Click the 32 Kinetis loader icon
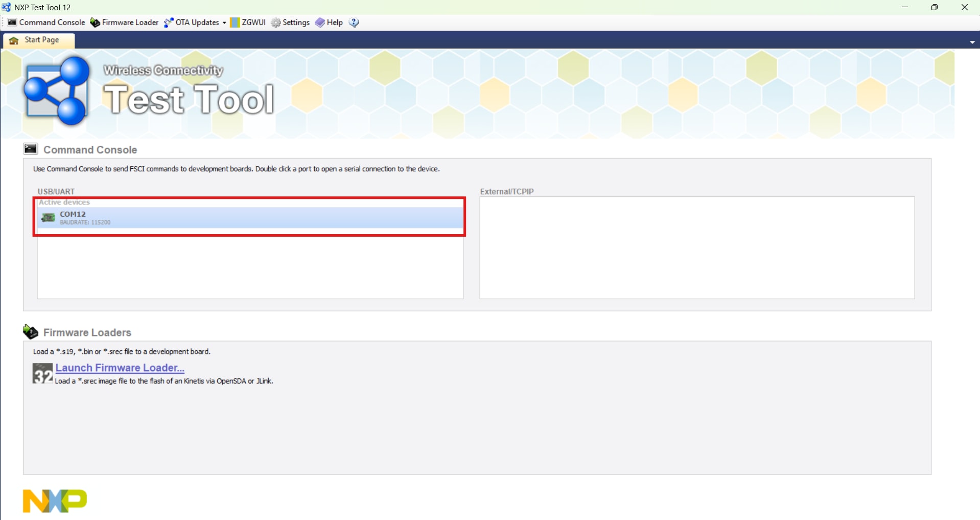This screenshot has height=520, width=980. [42, 373]
